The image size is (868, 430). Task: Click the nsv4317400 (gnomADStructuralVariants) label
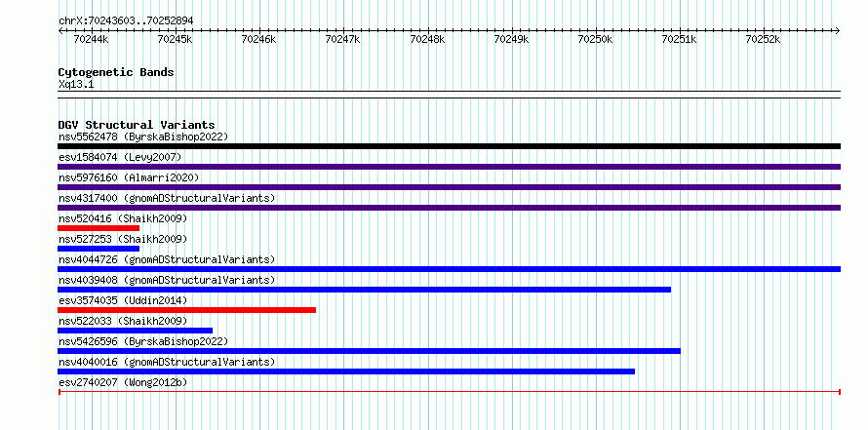tap(167, 198)
